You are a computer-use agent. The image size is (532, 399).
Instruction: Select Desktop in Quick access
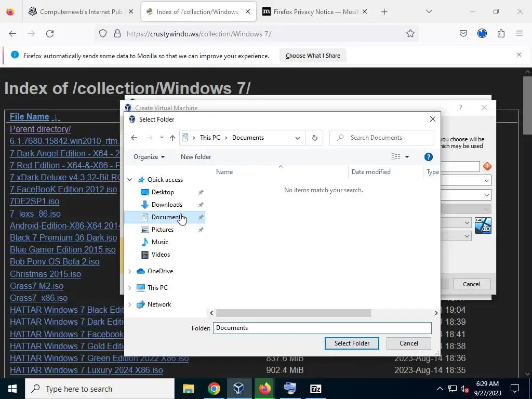[163, 192]
